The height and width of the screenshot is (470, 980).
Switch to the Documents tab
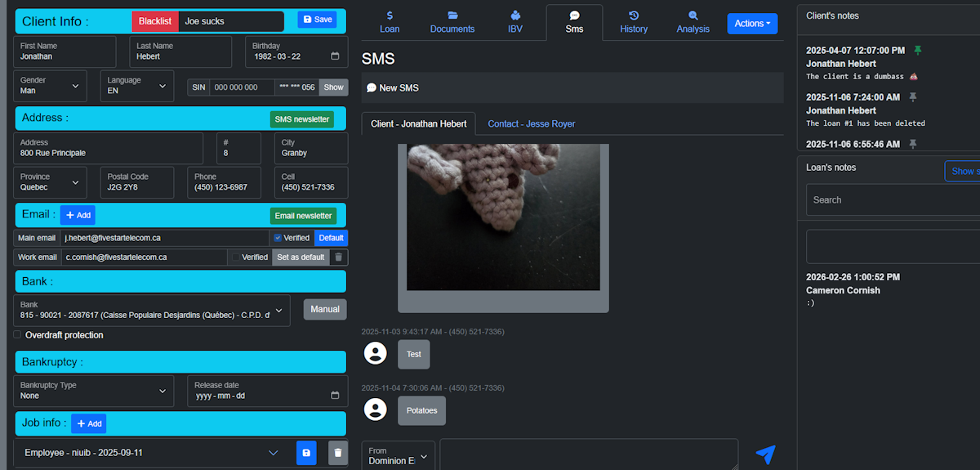click(452, 22)
